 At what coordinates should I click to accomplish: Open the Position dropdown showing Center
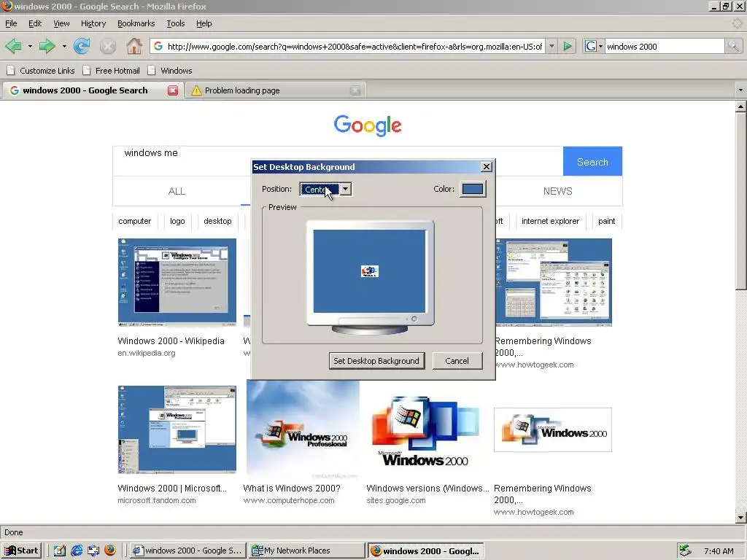point(326,189)
